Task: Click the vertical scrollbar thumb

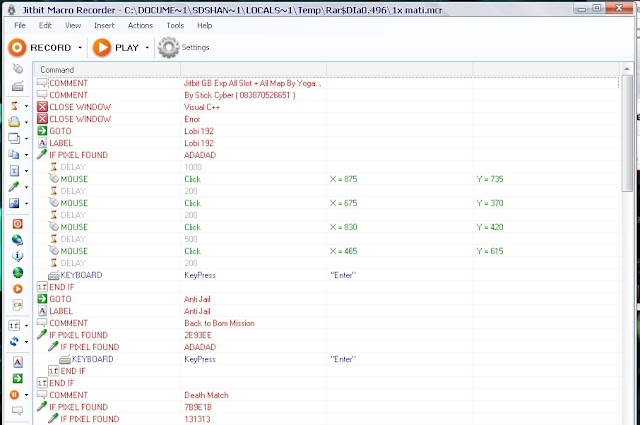Action: click(627, 133)
